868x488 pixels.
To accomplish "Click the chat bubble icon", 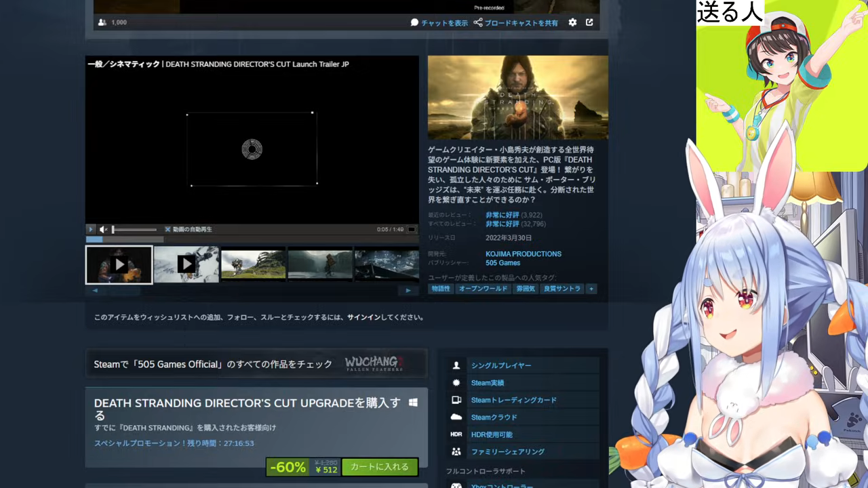I will pyautogui.click(x=414, y=22).
